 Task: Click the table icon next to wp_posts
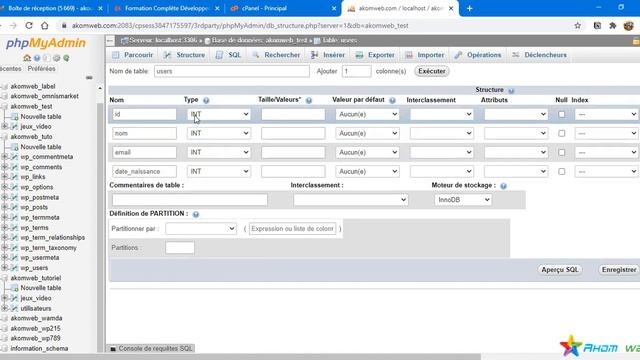(x=14, y=207)
